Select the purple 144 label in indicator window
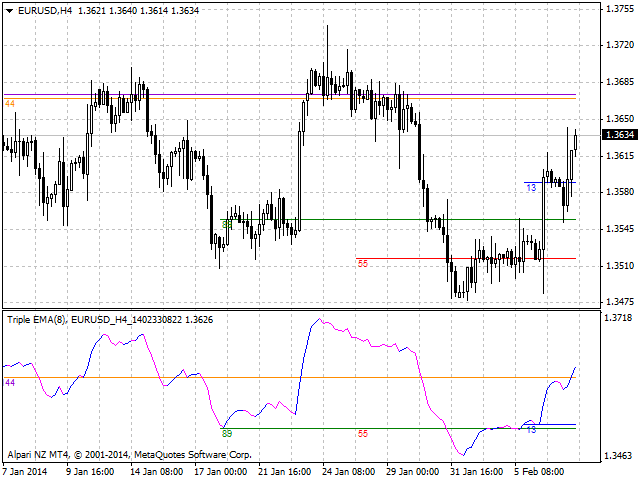The height and width of the screenshot is (480, 640). 9,383
